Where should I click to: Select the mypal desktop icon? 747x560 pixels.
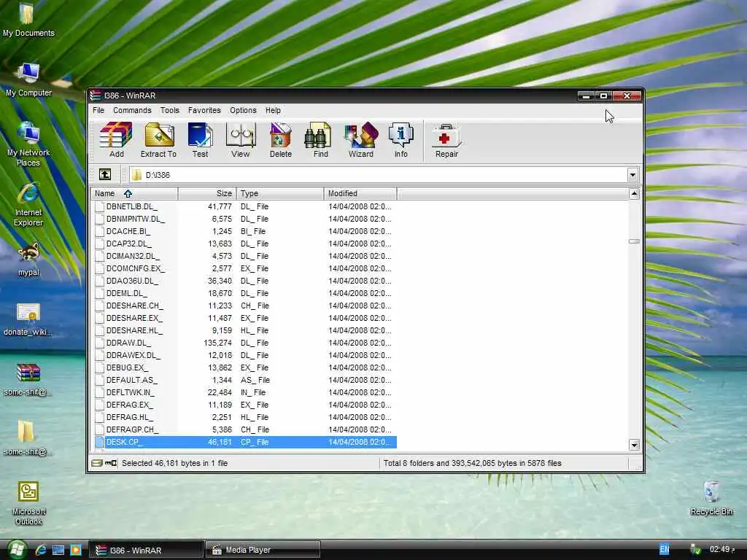(28, 260)
